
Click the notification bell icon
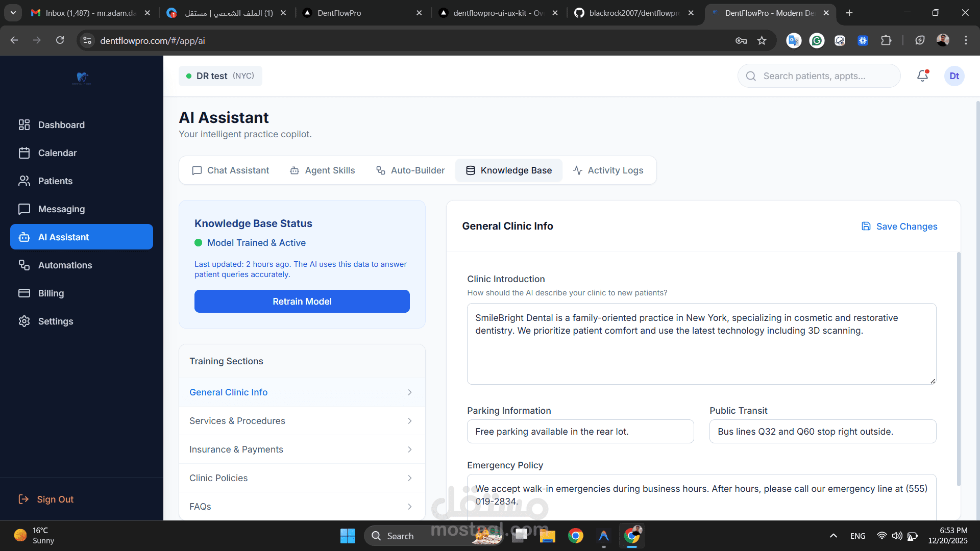[x=922, y=76]
